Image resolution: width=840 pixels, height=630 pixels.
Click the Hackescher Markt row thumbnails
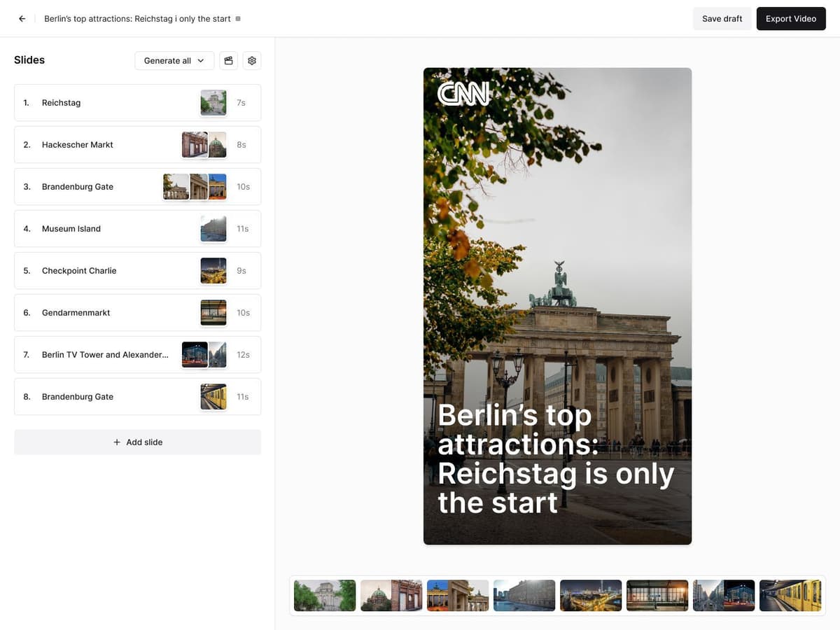pos(204,145)
